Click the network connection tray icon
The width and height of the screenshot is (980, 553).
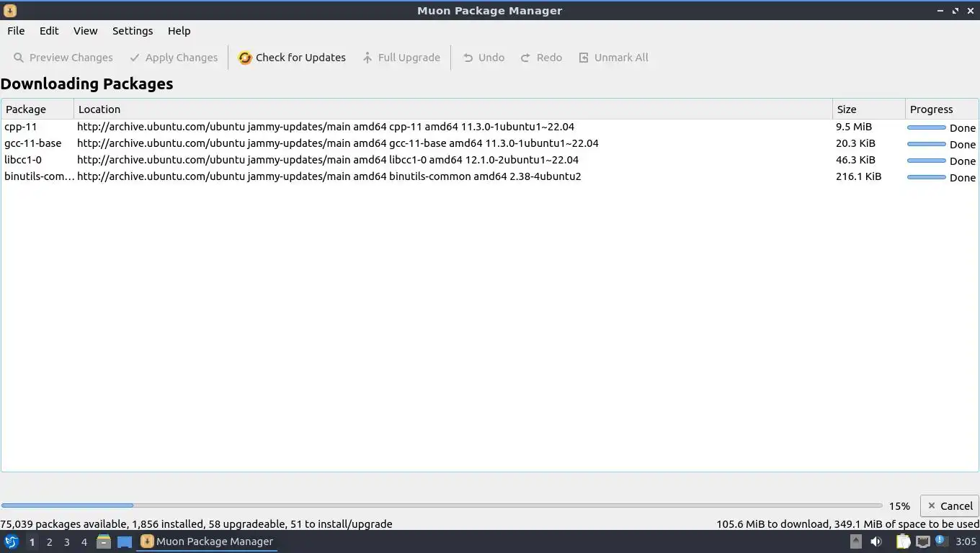922,541
